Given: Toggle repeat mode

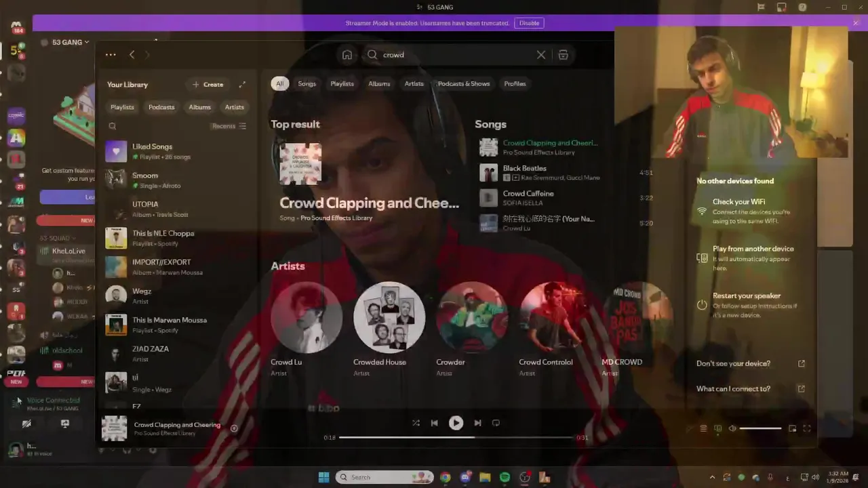Looking at the screenshot, I should point(496,423).
